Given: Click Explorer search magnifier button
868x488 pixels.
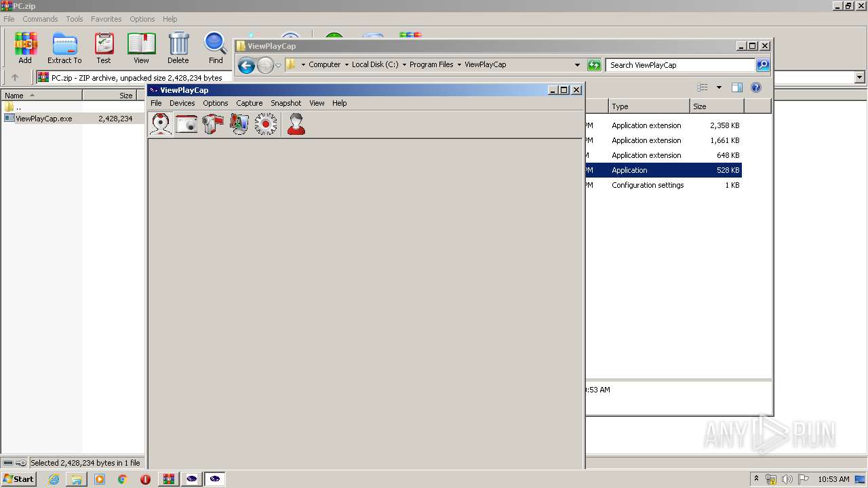Looking at the screenshot, I should 763,65.
